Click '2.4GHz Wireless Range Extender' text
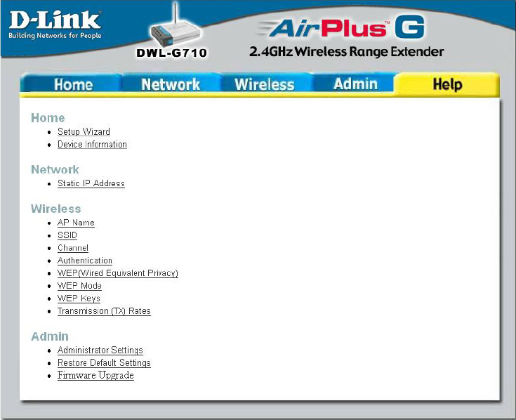The height and width of the screenshot is (420, 516). [346, 52]
